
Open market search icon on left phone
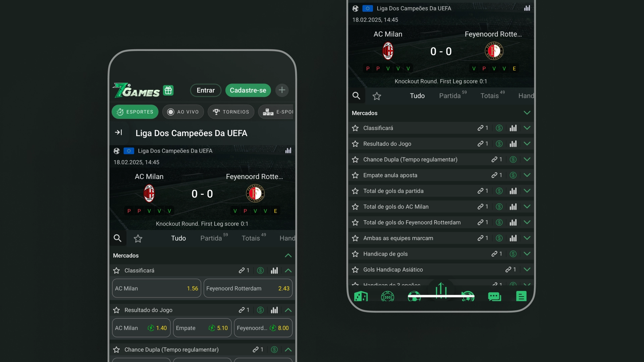click(x=117, y=238)
